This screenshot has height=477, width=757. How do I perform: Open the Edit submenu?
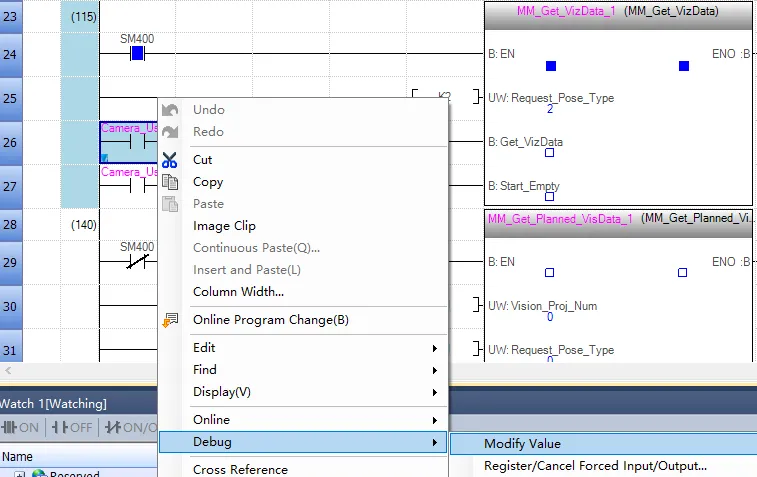tap(303, 348)
